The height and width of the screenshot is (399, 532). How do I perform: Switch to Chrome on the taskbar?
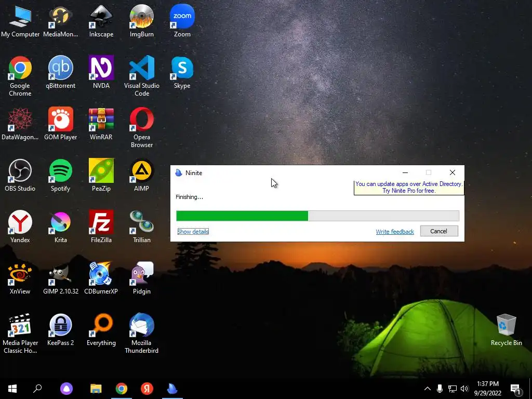point(122,389)
